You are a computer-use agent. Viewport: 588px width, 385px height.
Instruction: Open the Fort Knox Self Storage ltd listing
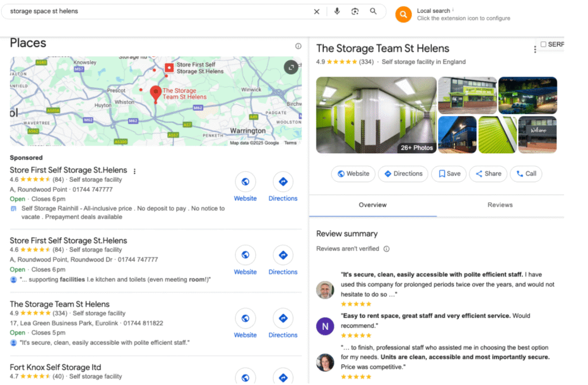[56, 367]
